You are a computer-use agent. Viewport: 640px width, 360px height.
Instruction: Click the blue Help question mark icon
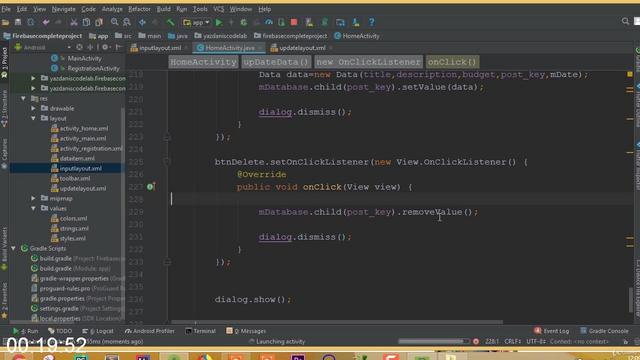tap(371, 22)
